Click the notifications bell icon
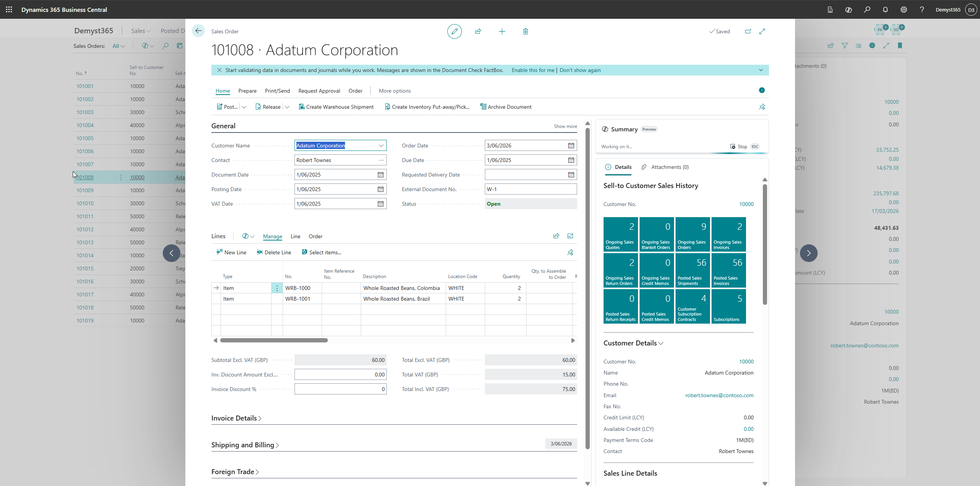 coord(885,10)
